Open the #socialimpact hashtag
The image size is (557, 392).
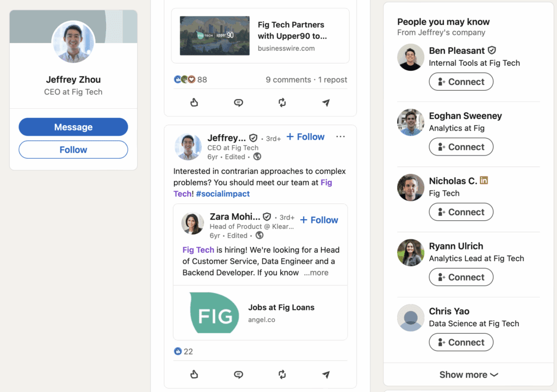click(222, 194)
